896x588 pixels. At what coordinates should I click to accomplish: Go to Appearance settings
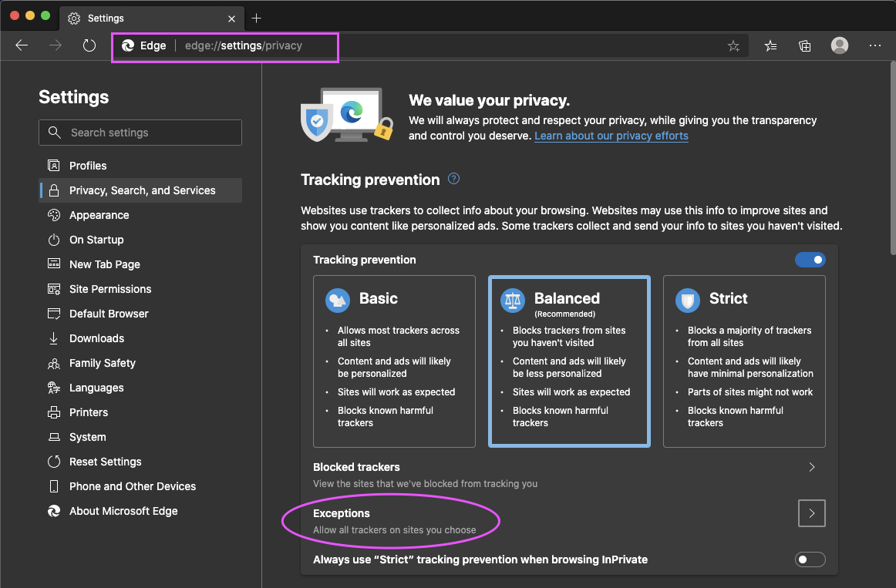click(140, 215)
